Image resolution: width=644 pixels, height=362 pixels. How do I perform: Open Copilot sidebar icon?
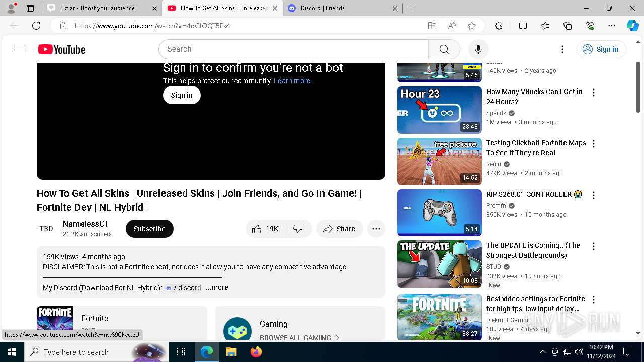click(x=632, y=26)
